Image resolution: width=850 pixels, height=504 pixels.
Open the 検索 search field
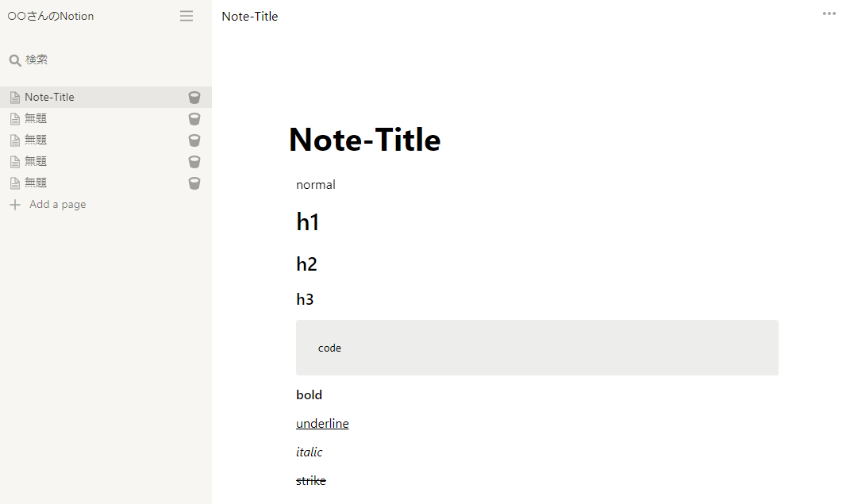pyautogui.click(x=37, y=59)
